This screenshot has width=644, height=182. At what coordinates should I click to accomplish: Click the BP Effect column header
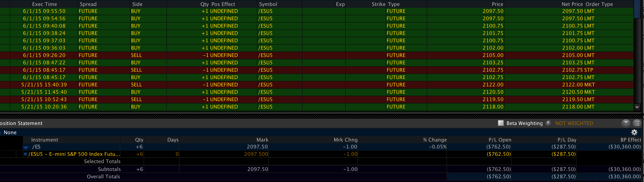(630, 140)
